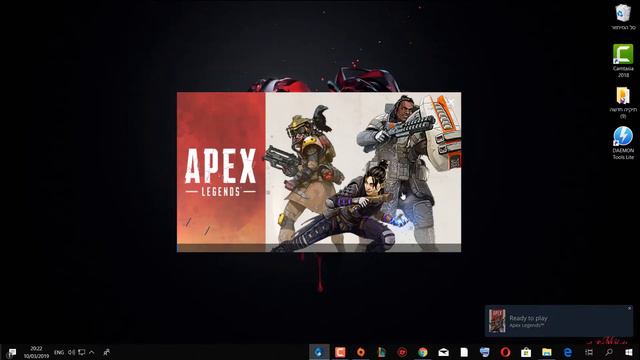Open the Action Center notifications icon
The width and height of the screenshot is (640, 360).
[x=11, y=352]
